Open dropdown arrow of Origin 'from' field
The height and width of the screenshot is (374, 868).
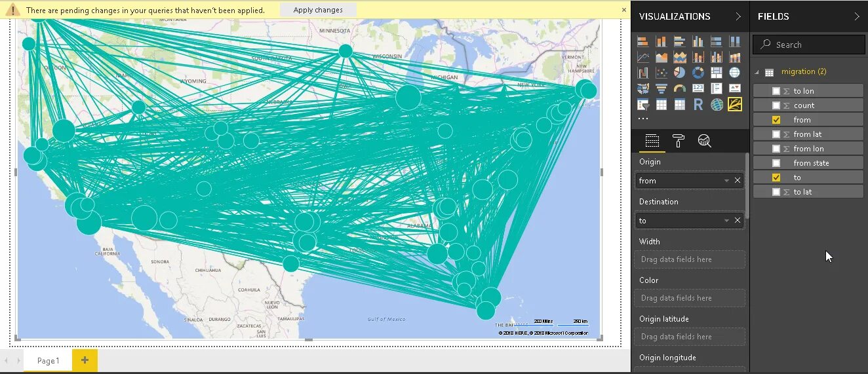click(x=726, y=181)
